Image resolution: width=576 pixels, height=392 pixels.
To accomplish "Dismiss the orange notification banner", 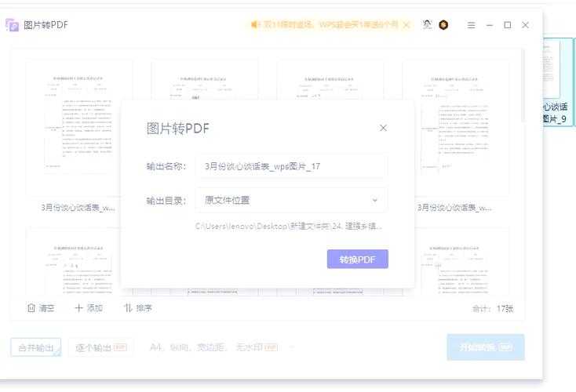I will 406,25.
